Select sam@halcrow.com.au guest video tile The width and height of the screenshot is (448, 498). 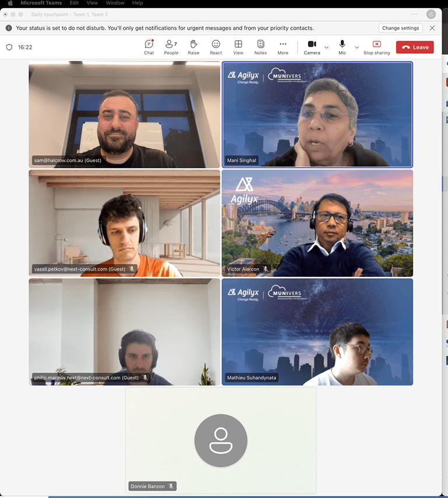124,115
